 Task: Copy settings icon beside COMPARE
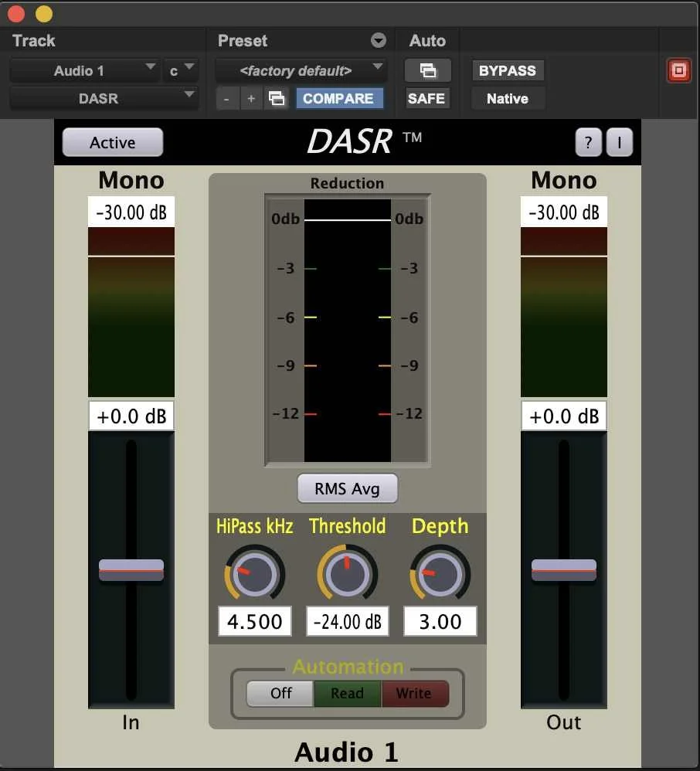coord(277,98)
